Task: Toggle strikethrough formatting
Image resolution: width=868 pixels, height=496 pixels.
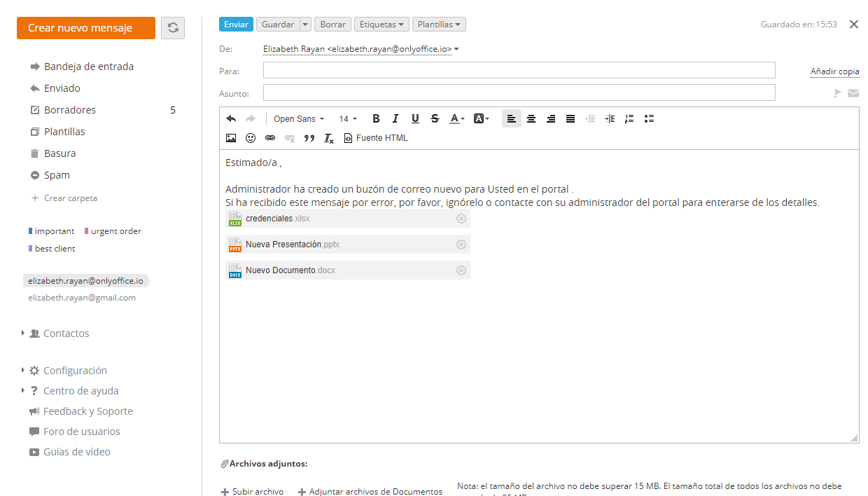Action: pyautogui.click(x=435, y=119)
